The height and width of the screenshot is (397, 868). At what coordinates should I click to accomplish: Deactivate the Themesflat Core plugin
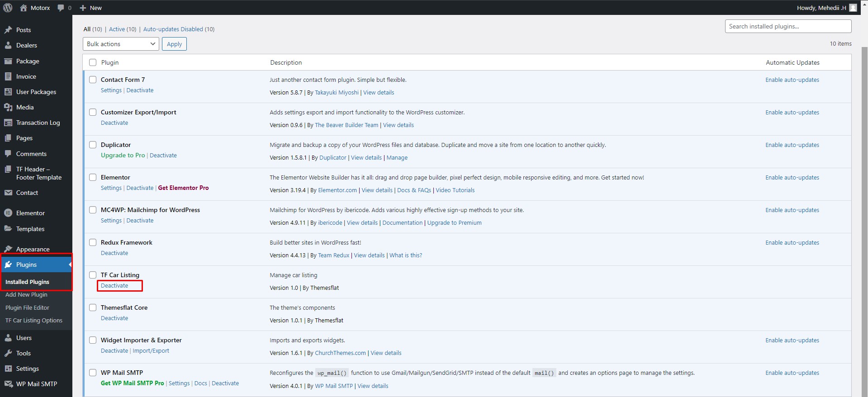(x=114, y=318)
